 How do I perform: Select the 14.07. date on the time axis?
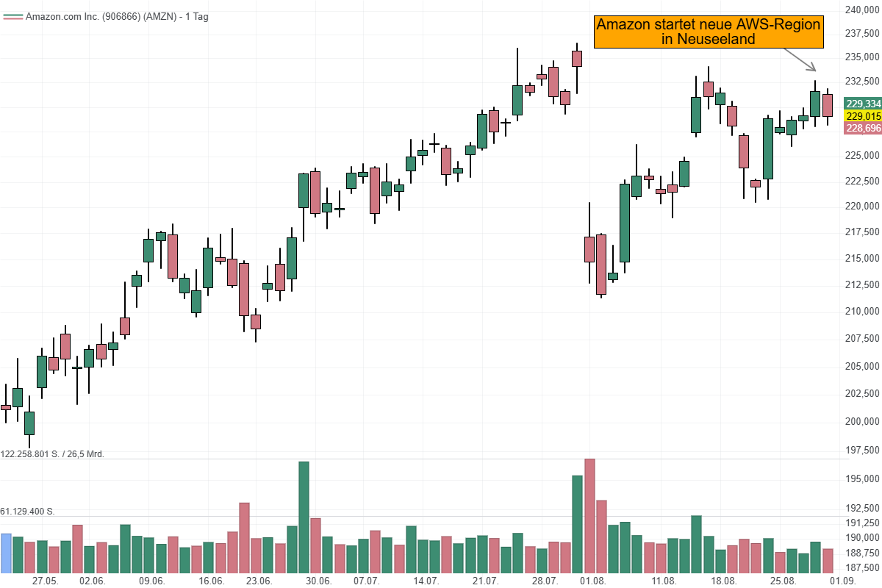point(426,581)
